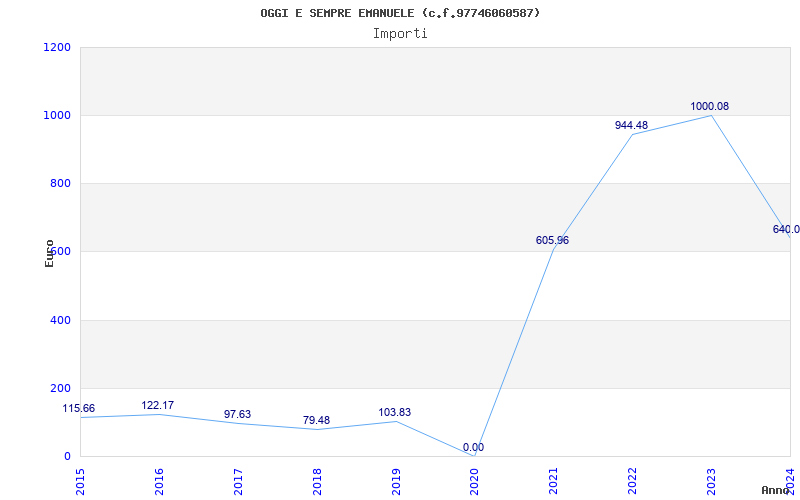Image resolution: width=800 pixels, height=500 pixels.
Task: Click the 'Euro' y-axis title
Action: click(x=49, y=253)
